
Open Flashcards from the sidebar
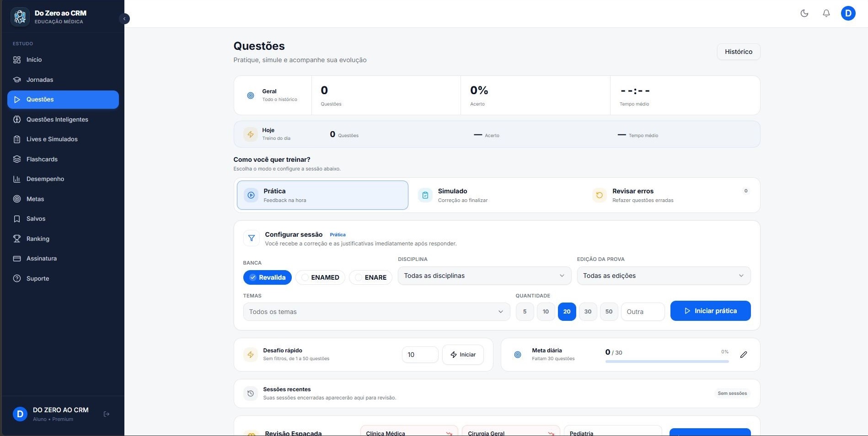(x=63, y=159)
